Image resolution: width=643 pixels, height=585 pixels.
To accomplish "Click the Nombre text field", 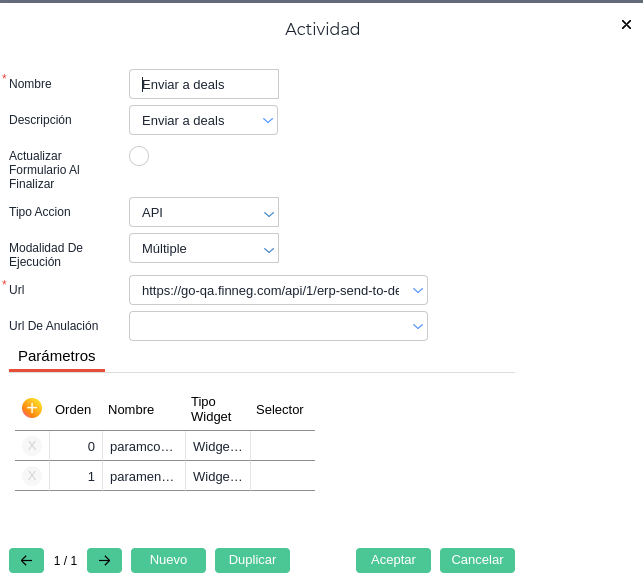I will [204, 84].
